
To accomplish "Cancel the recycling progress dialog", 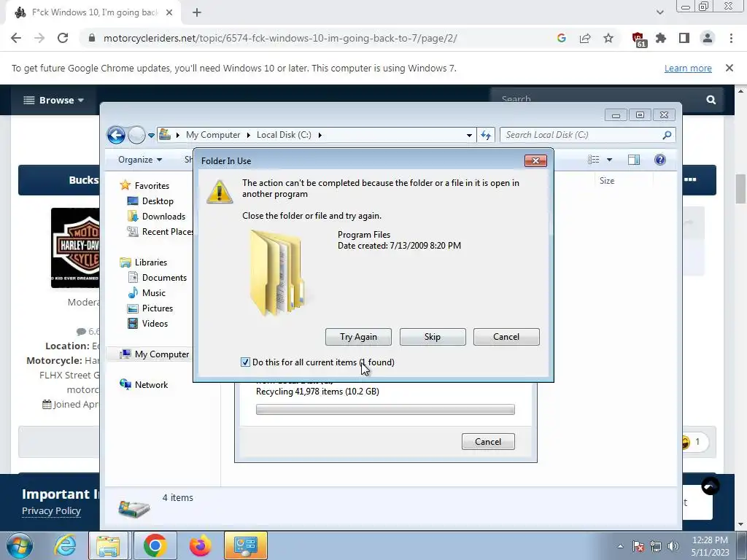I will point(488,441).
